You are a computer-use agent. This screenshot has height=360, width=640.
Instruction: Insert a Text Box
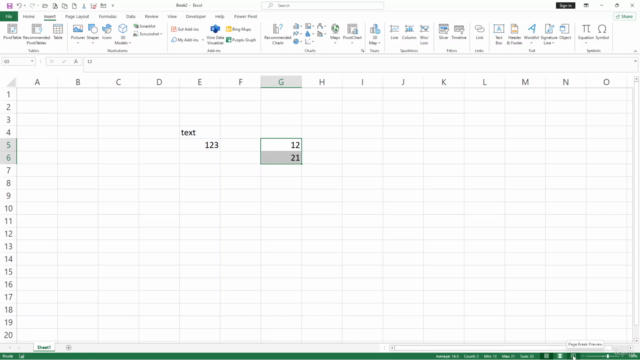point(499,34)
